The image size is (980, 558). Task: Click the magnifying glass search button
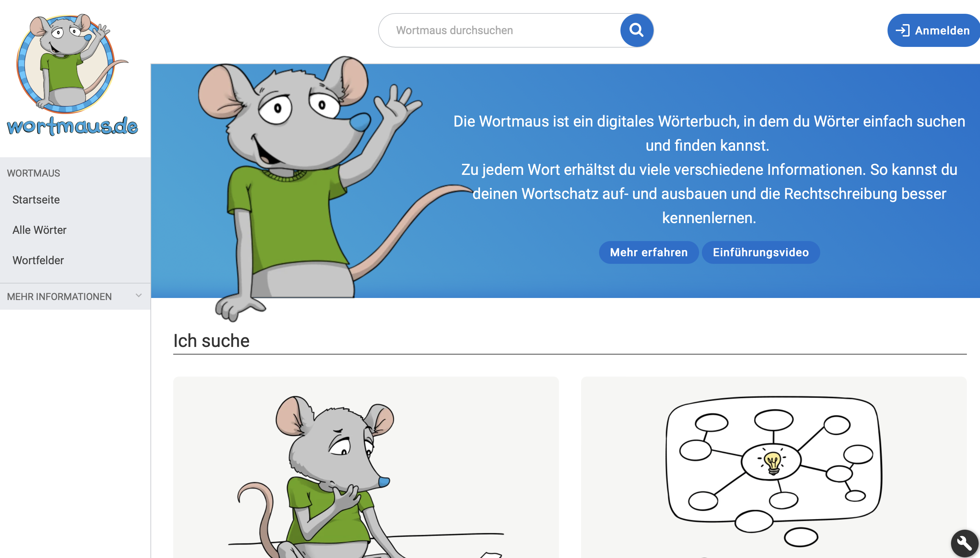click(636, 30)
